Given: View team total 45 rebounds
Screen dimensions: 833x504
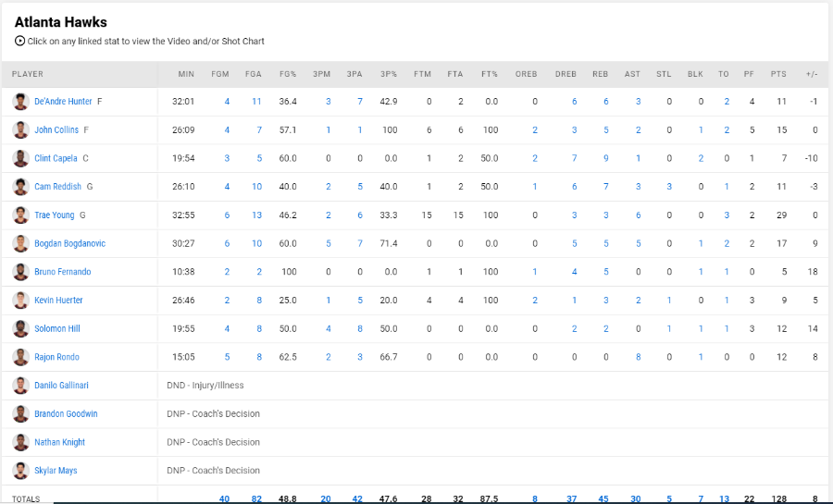Looking at the screenshot, I should [x=603, y=498].
